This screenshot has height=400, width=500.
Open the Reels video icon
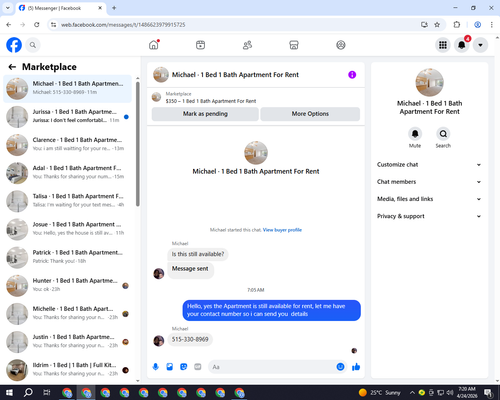coord(200,45)
